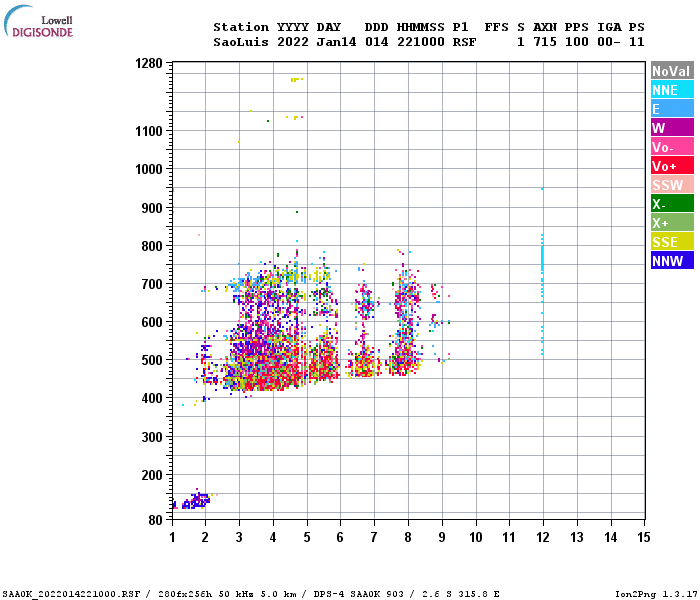Click the Lowell Digisonde logo
The image size is (700, 600).
38,22
